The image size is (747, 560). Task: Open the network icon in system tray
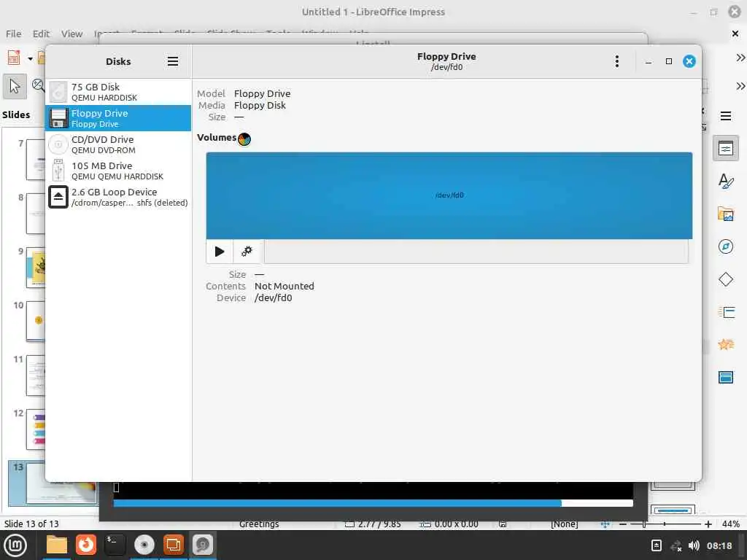pos(676,545)
